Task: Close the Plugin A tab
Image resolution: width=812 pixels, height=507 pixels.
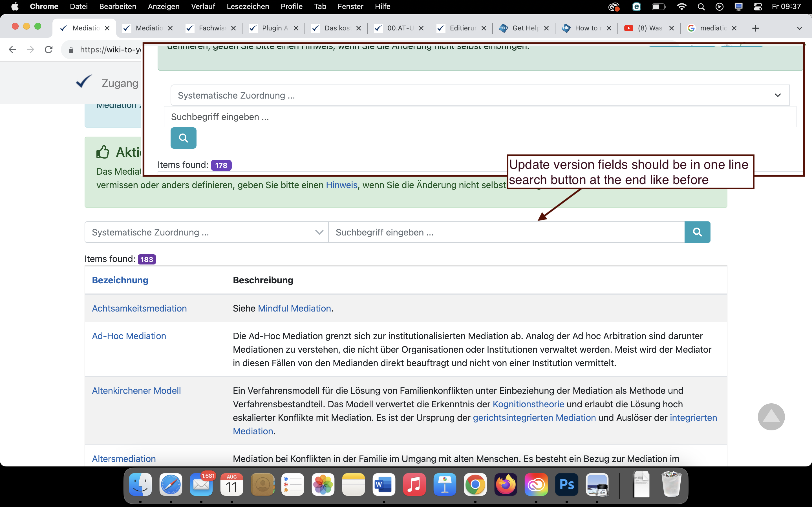Action: point(296,28)
